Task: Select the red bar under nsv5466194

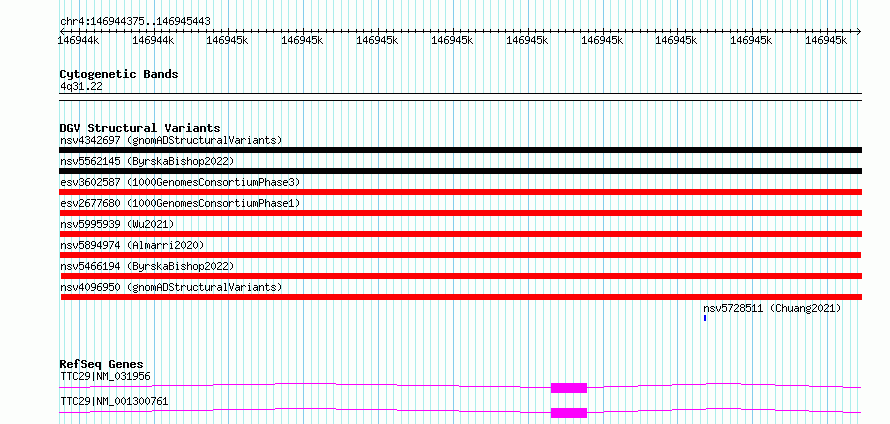Action: point(461,276)
